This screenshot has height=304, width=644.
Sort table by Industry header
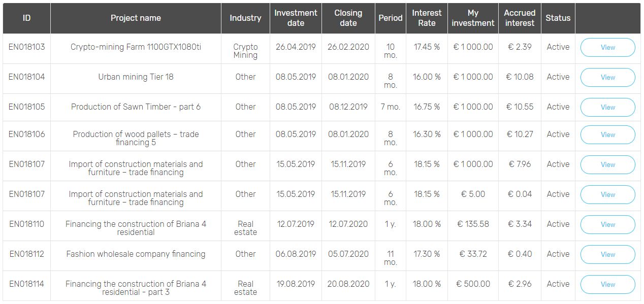[245, 18]
